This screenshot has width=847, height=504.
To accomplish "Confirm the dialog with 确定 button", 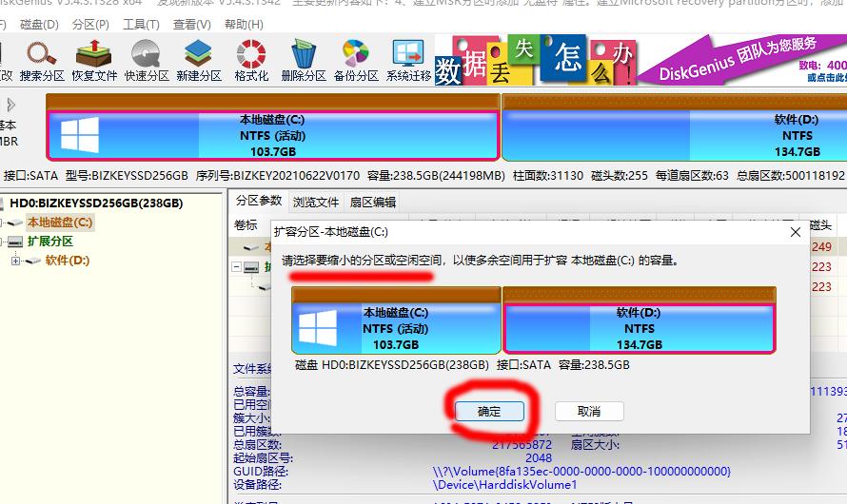I will [489, 412].
